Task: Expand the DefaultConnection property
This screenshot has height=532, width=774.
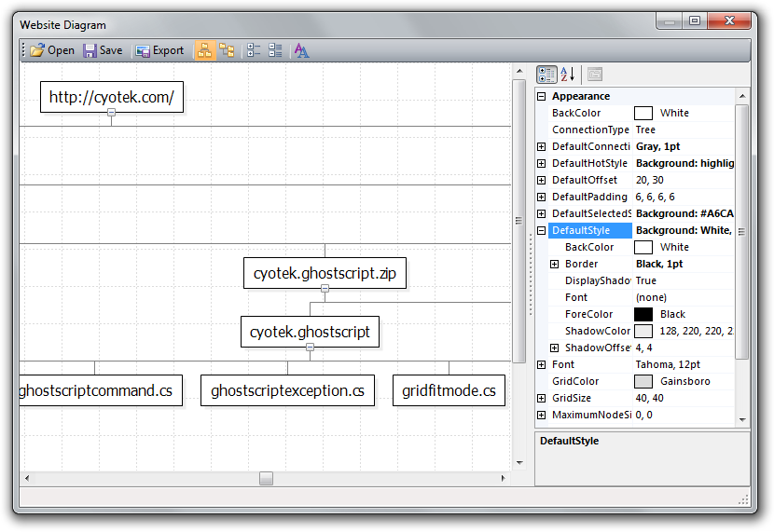Action: [x=542, y=146]
